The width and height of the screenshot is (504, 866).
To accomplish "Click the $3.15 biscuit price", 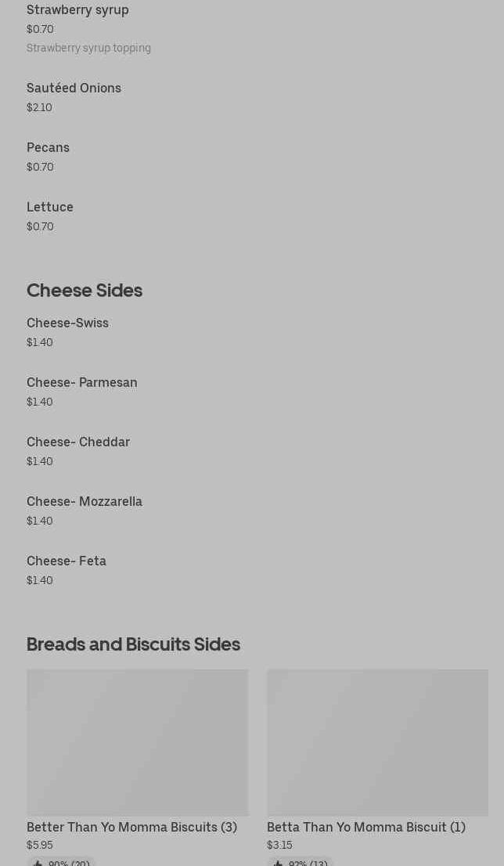I will click(279, 845).
